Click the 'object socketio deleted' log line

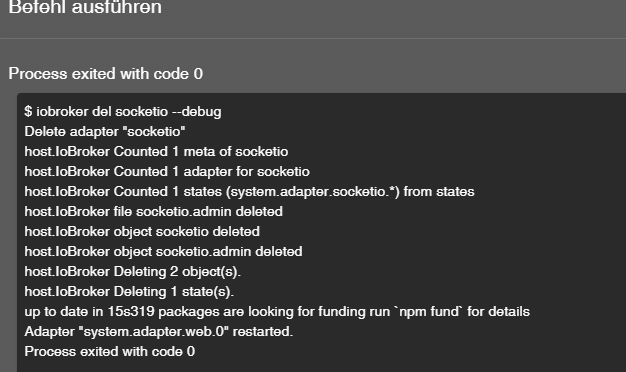142,232
